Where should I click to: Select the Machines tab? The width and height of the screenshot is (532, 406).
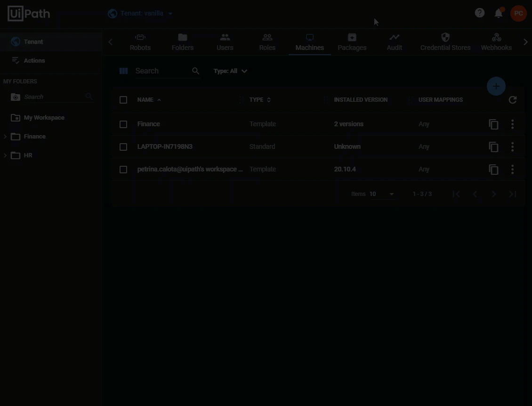[309, 42]
